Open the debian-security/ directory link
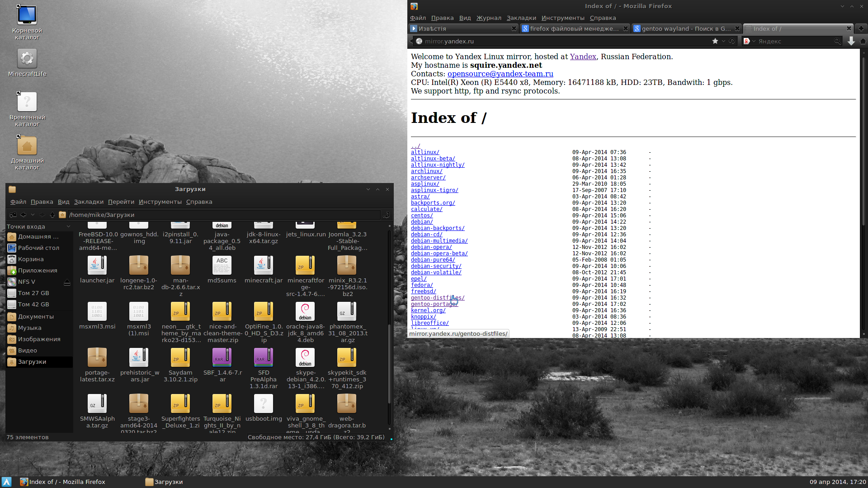This screenshot has height=488, width=868. pyautogui.click(x=436, y=266)
